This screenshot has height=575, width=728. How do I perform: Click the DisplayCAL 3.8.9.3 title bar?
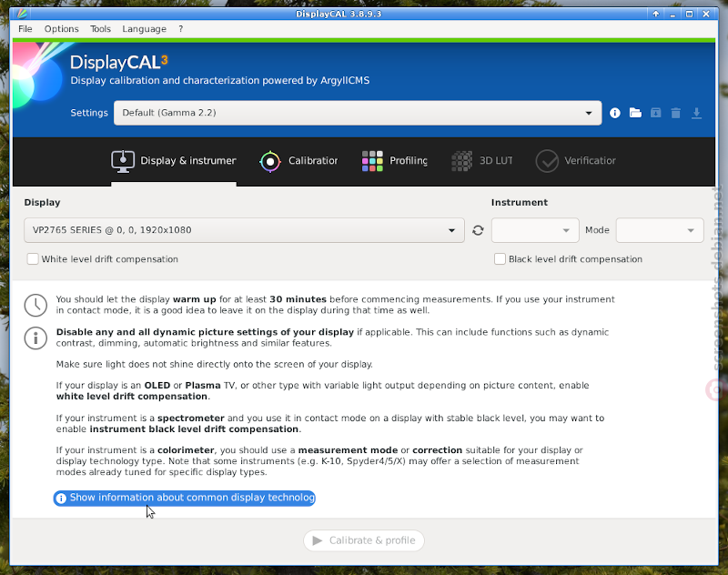coord(339,14)
